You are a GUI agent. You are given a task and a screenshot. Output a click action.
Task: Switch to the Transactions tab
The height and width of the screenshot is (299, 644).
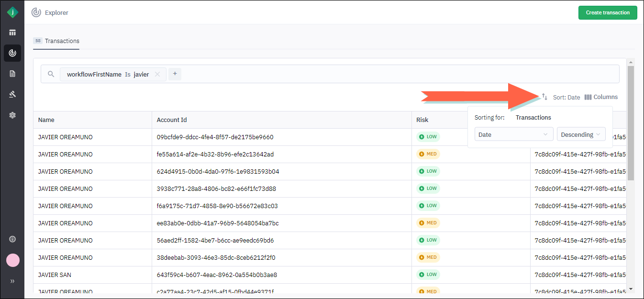(56, 41)
